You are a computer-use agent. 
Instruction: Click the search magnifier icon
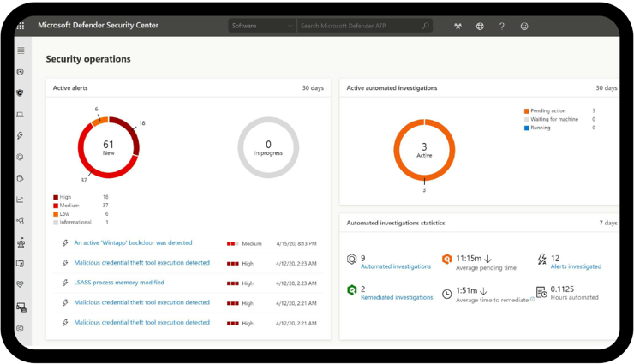425,26
